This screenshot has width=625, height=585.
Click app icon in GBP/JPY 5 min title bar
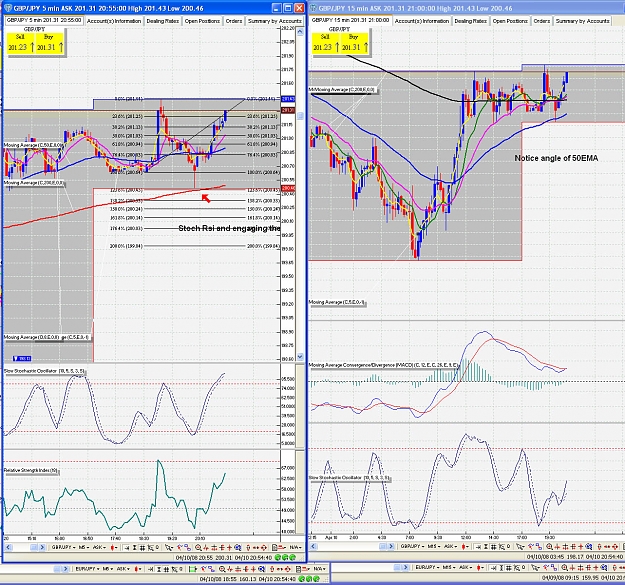point(8,8)
